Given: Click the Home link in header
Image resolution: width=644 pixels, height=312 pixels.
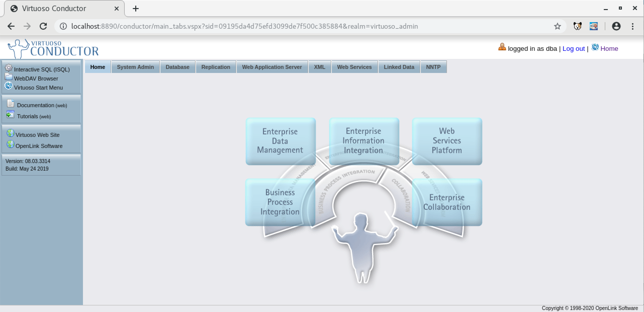Looking at the screenshot, I should (609, 49).
